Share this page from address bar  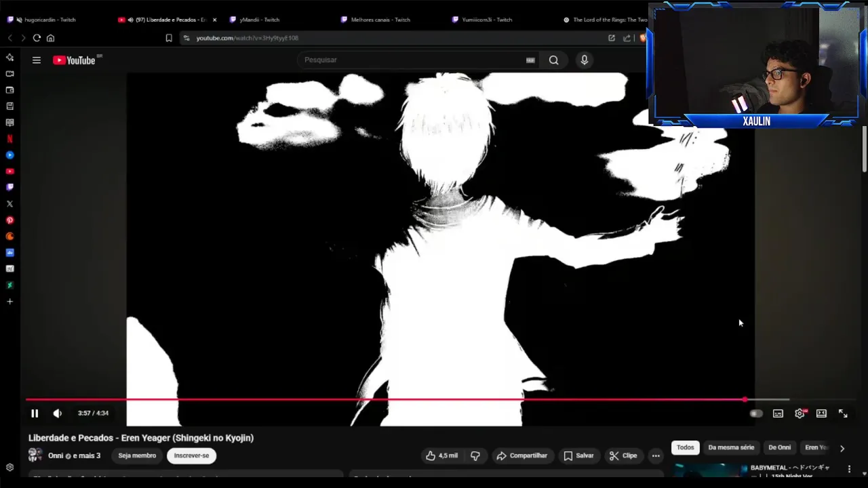pyautogui.click(x=627, y=38)
